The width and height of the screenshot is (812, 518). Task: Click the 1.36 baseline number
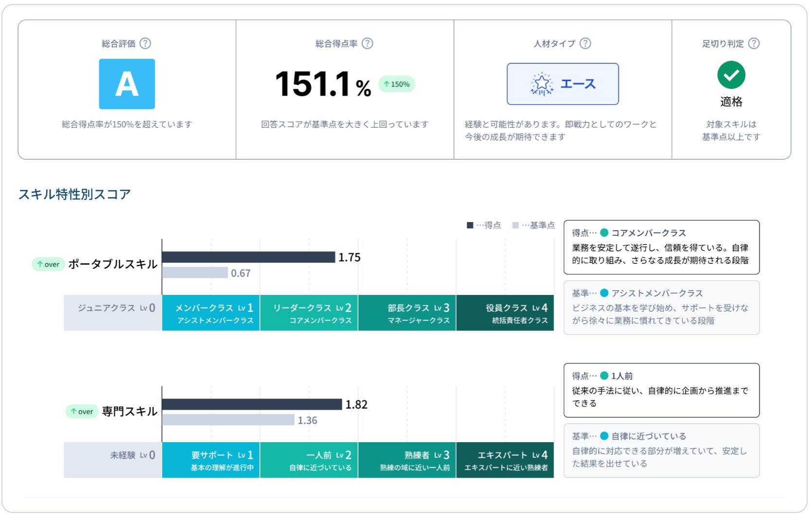pos(307,420)
